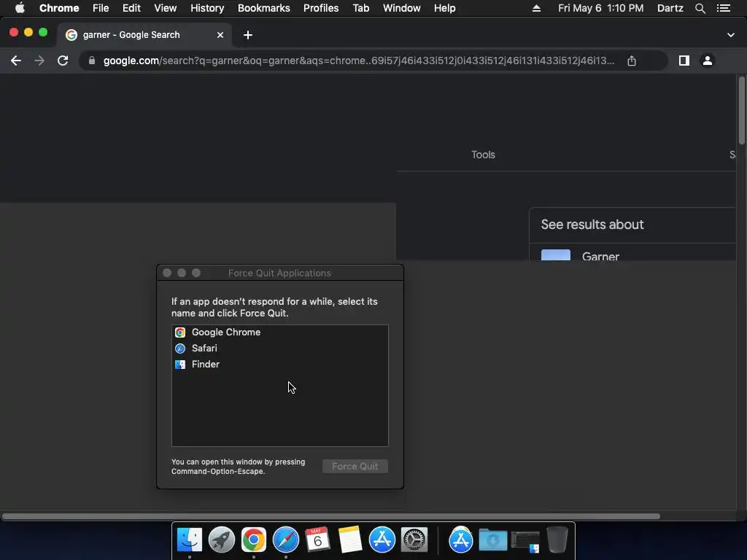Open the Bookmarks menu
The width and height of the screenshot is (747, 560).
(264, 8)
